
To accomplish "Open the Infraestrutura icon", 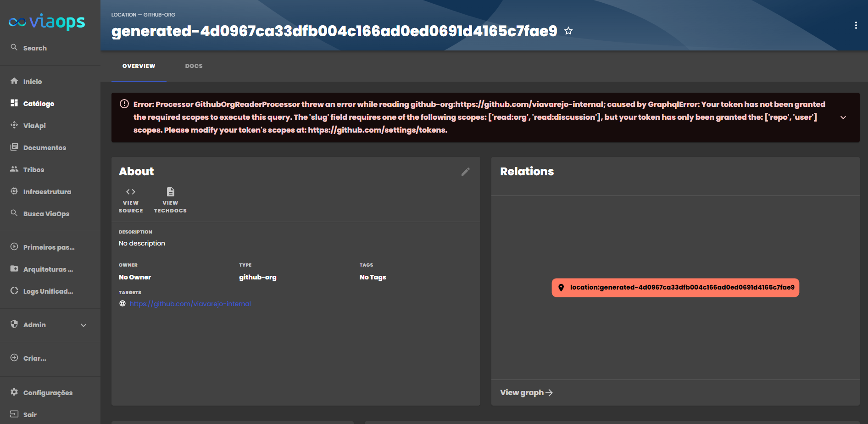I will [14, 191].
